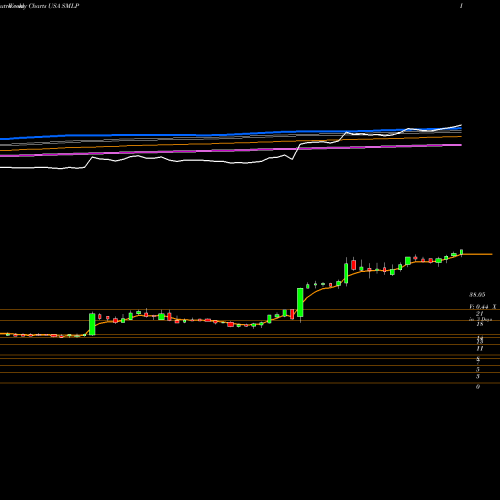Click the 38.05 price label
Screen dimensions: 500x500
477,295
